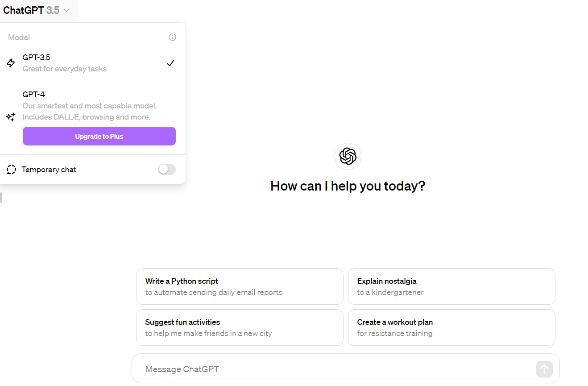Screen dimensions: 588x386
Task: Select the GPT-3.5 model option
Action: pyautogui.click(x=92, y=63)
